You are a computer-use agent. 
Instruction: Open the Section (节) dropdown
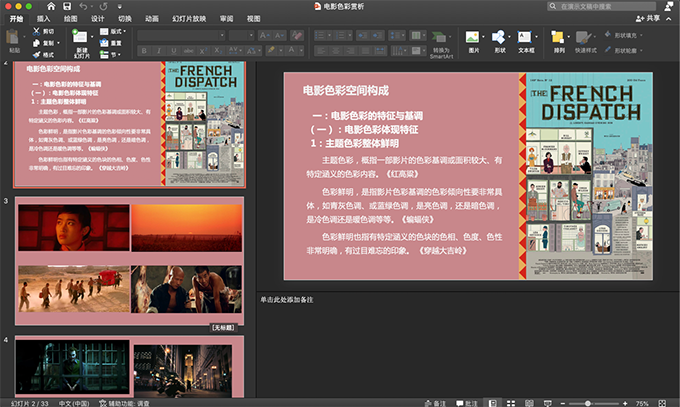click(x=110, y=55)
